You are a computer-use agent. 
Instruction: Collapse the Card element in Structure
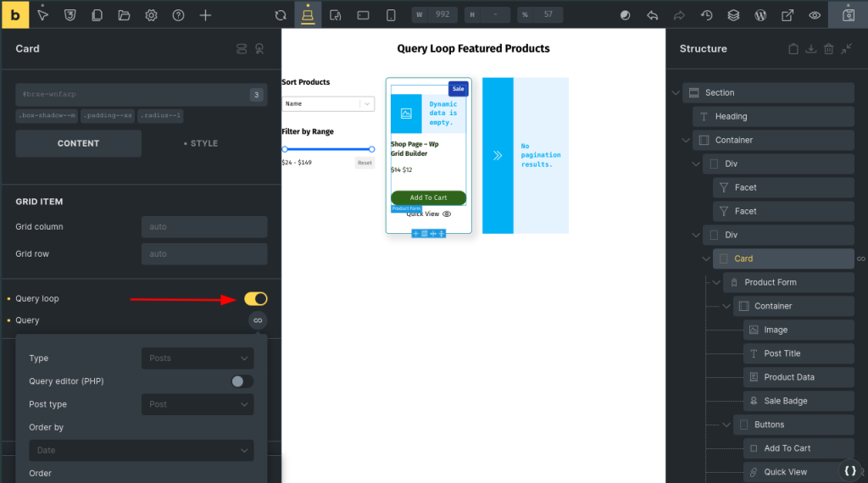click(x=707, y=258)
